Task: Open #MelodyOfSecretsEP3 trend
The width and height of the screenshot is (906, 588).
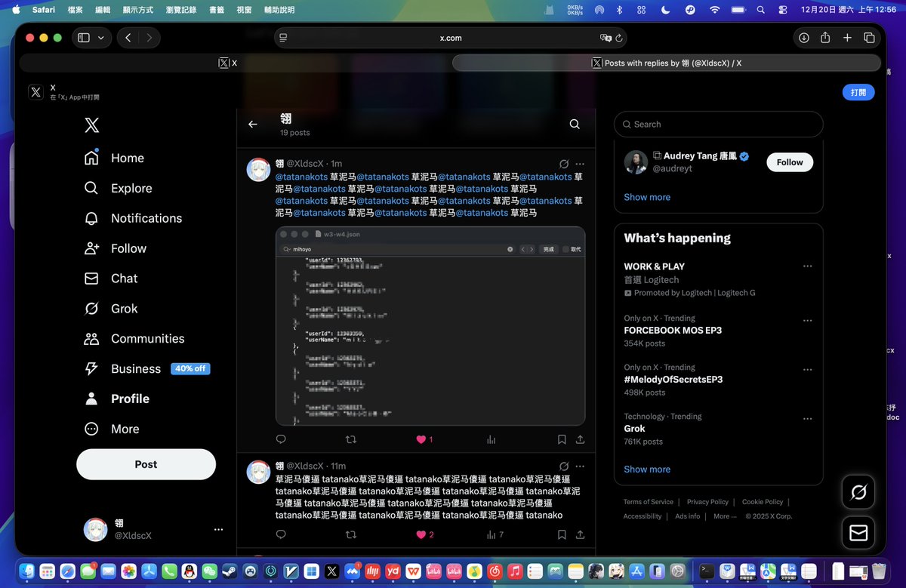Action: (x=673, y=380)
